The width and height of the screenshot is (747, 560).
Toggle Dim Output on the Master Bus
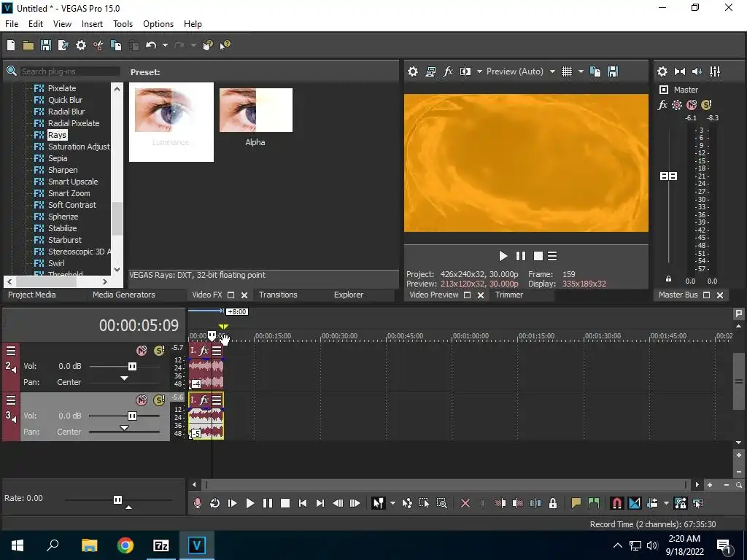[697, 71]
